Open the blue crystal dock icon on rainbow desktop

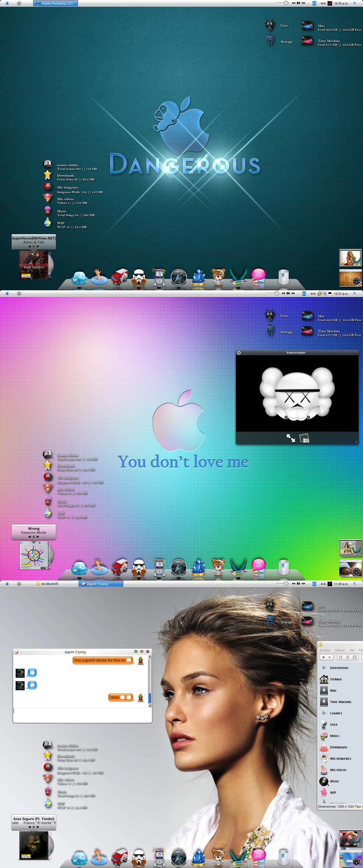[199, 568]
